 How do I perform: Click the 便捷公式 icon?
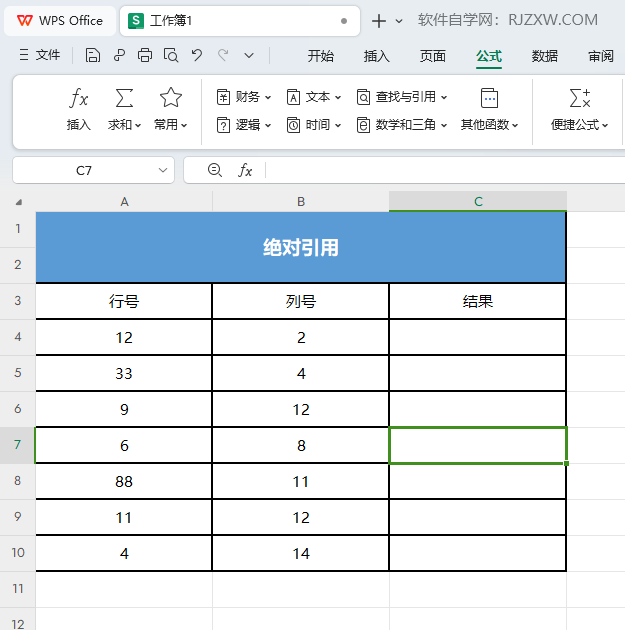580,98
